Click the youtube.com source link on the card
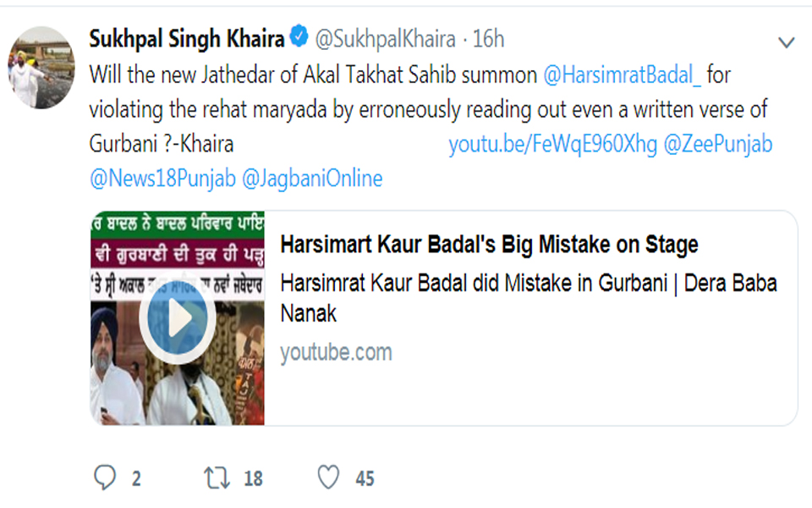812x508 pixels. [x=335, y=352]
